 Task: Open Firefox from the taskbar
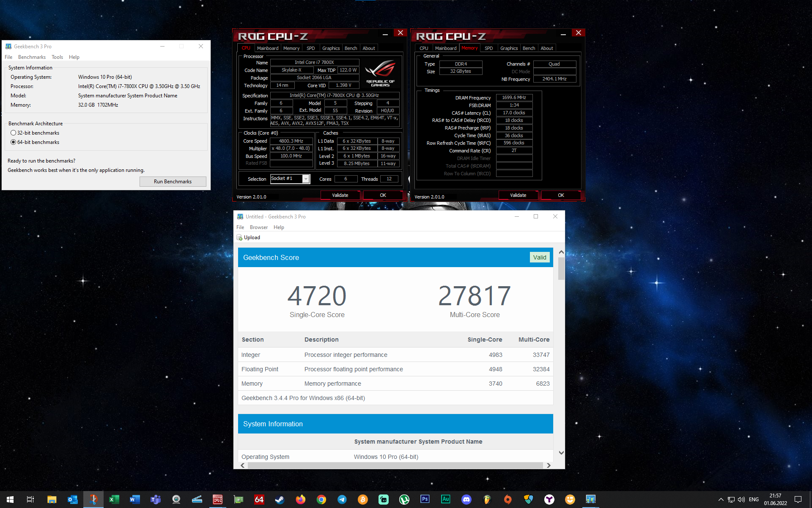(300, 500)
